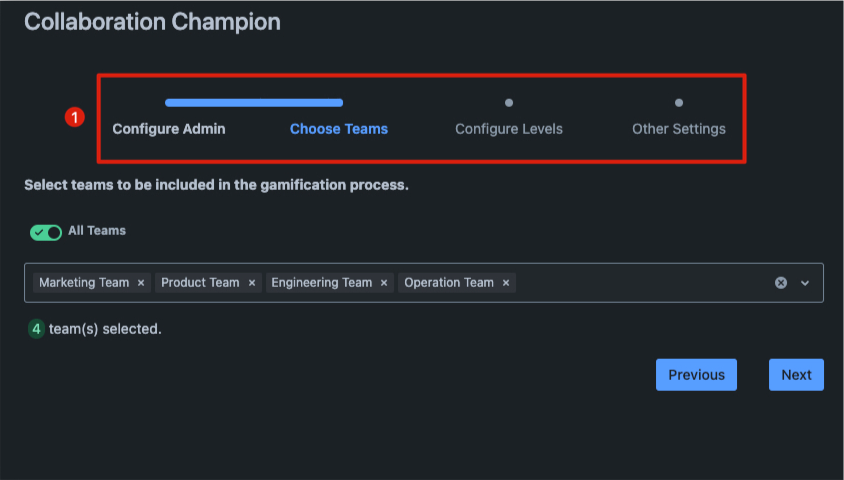Go to Configure Admin step

pyautogui.click(x=169, y=129)
